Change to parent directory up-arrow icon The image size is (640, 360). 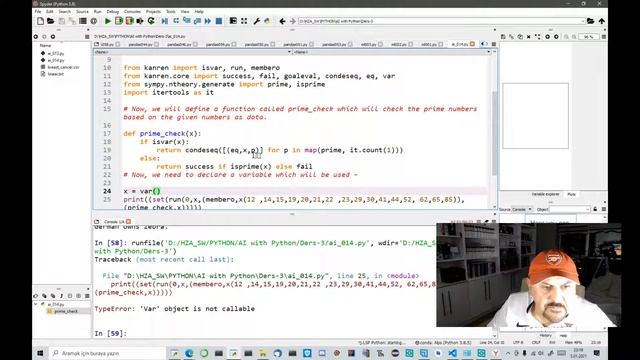point(601,21)
